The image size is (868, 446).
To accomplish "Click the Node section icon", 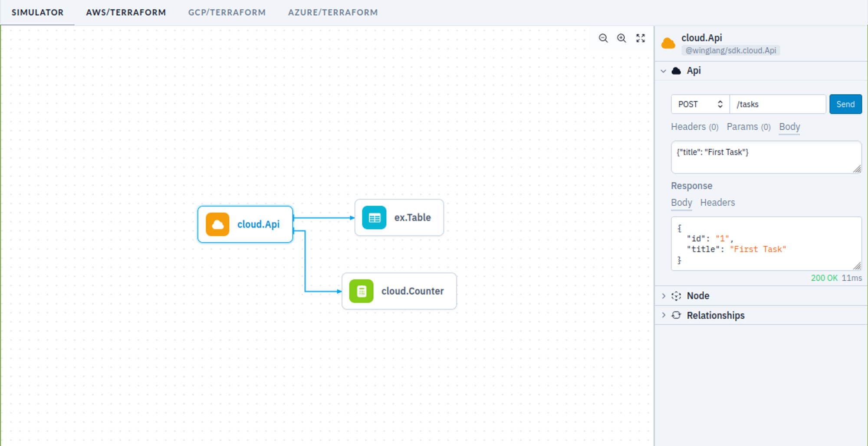I will [x=676, y=296].
